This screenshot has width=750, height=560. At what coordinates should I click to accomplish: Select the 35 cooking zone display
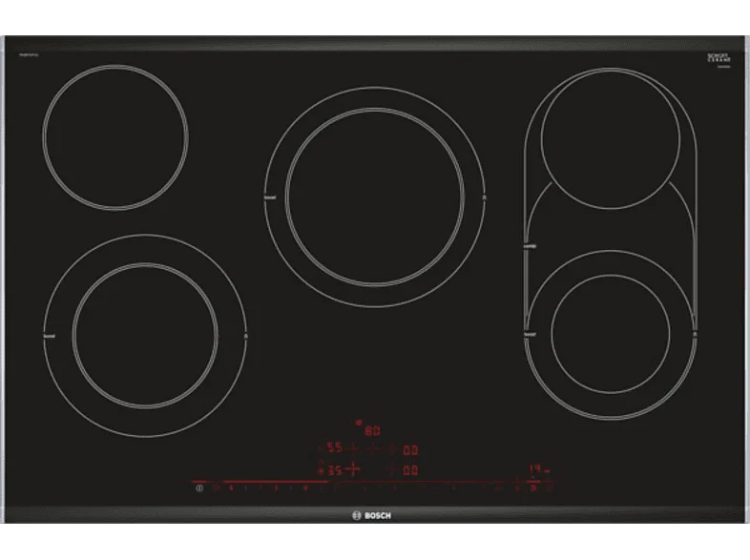pyautogui.click(x=334, y=470)
